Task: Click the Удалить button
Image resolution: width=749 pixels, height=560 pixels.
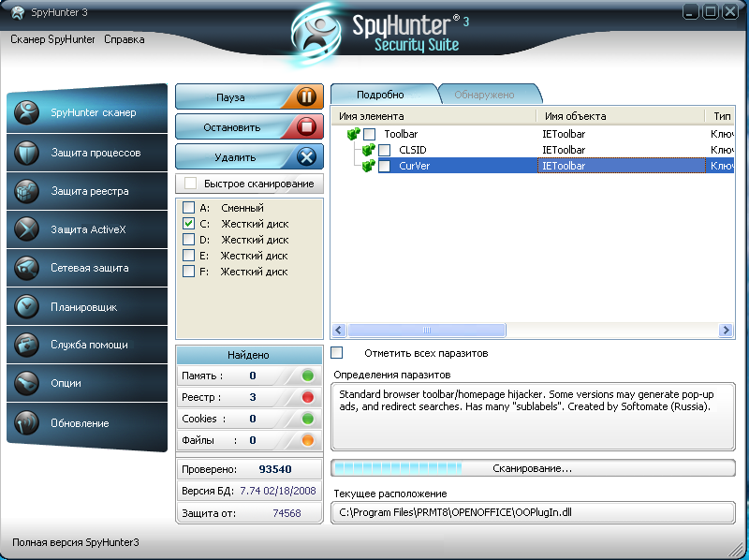Action: click(x=249, y=156)
